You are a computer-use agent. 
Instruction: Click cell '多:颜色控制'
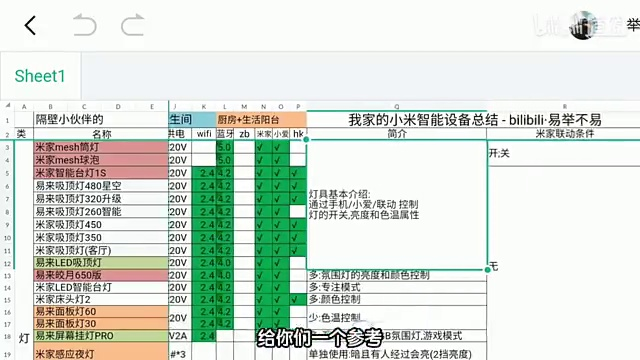(397, 300)
